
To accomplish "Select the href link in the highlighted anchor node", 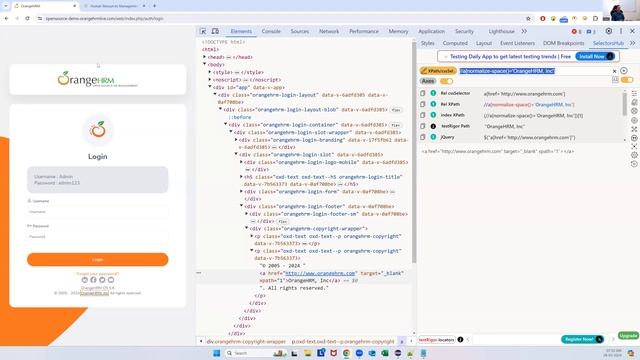I will point(320,273).
